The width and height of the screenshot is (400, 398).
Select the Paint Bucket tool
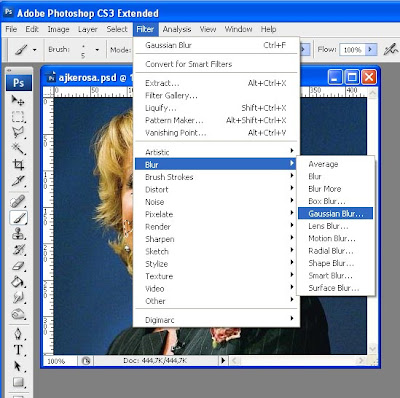click(18, 282)
